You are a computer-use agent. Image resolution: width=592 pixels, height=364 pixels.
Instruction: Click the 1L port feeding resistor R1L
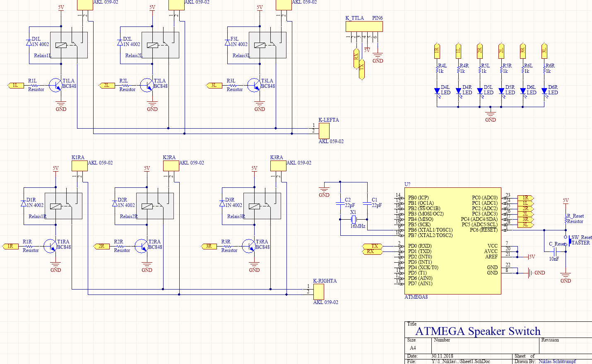(x=16, y=86)
